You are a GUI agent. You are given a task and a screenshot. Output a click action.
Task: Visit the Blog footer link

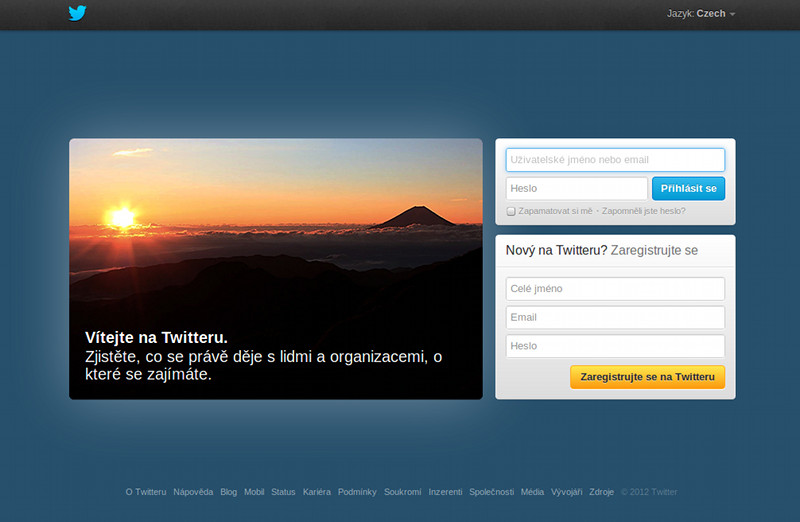[229, 492]
